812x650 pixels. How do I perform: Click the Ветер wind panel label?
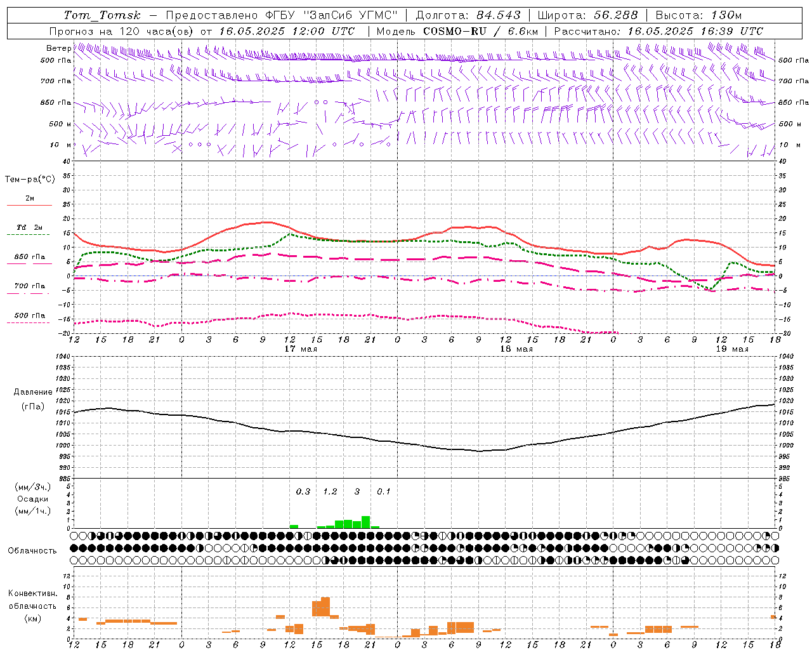pyautogui.click(x=58, y=48)
